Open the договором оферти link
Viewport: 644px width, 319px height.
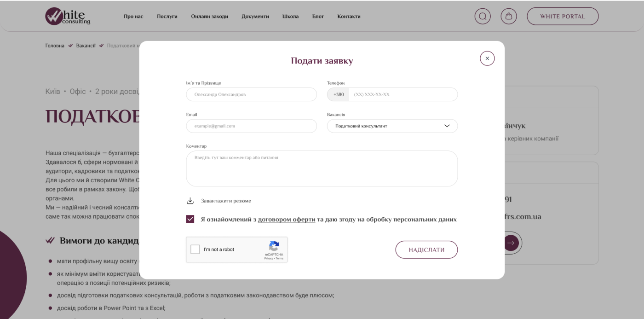point(286,220)
